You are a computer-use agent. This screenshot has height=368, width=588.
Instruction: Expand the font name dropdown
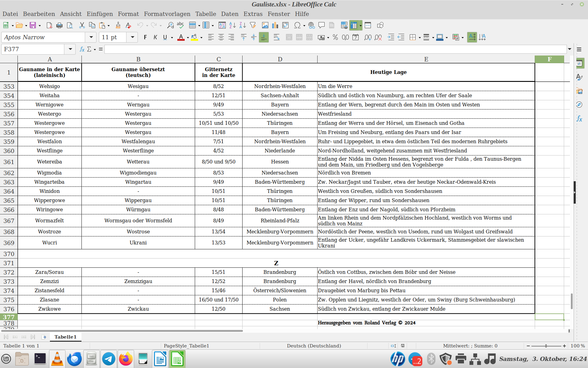(91, 37)
